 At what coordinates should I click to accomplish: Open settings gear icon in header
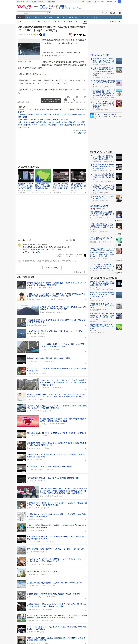[x=120, y=13]
